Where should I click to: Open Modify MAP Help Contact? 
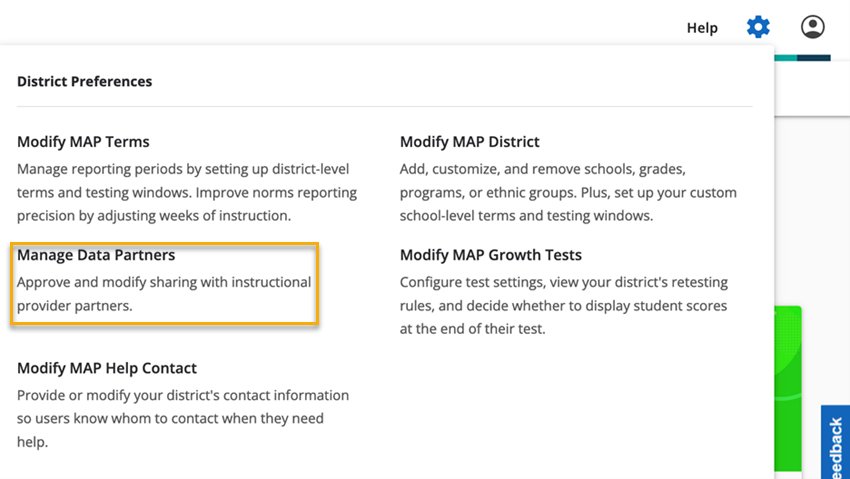(x=107, y=369)
